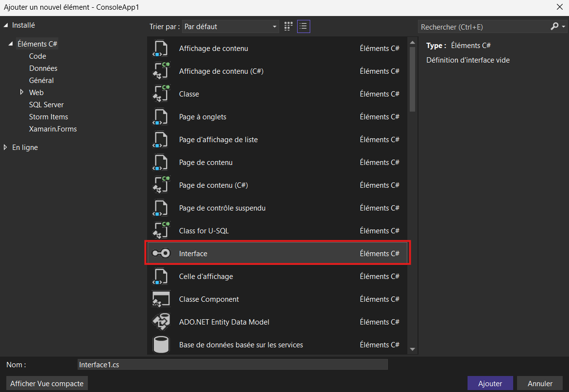Viewport: 569px width, 392px height.
Task: Select ADO.NET Entity Data Model name
Action: click(224, 322)
